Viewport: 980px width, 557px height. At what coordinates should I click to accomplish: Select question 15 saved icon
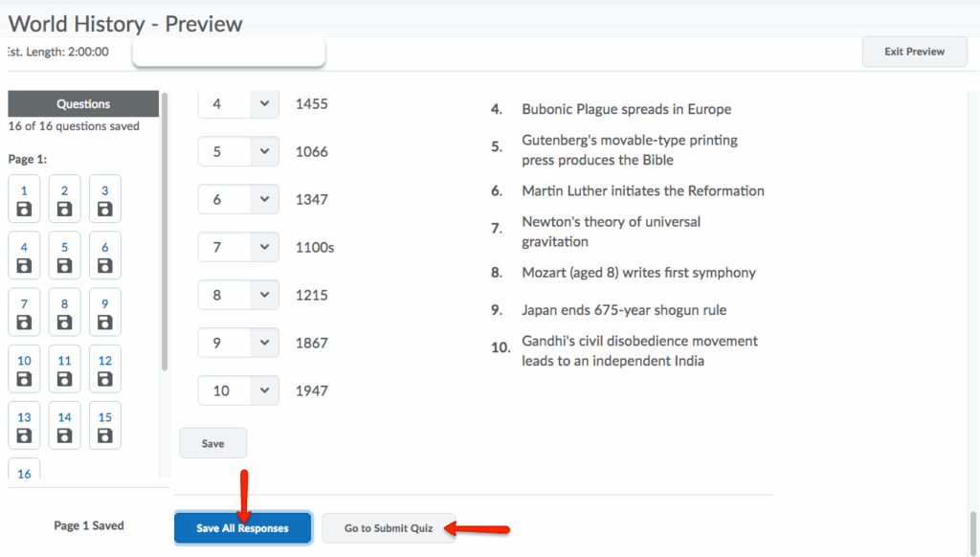tap(105, 426)
